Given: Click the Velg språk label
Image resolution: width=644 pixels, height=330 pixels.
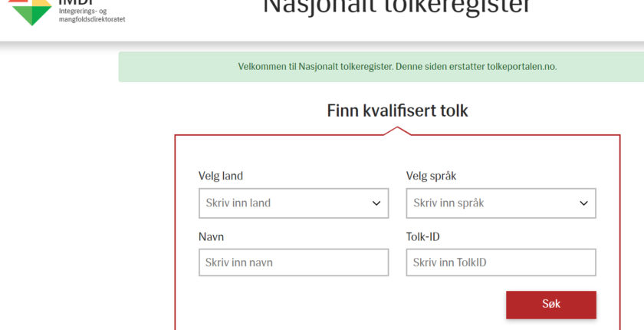Looking at the screenshot, I should point(431,176).
